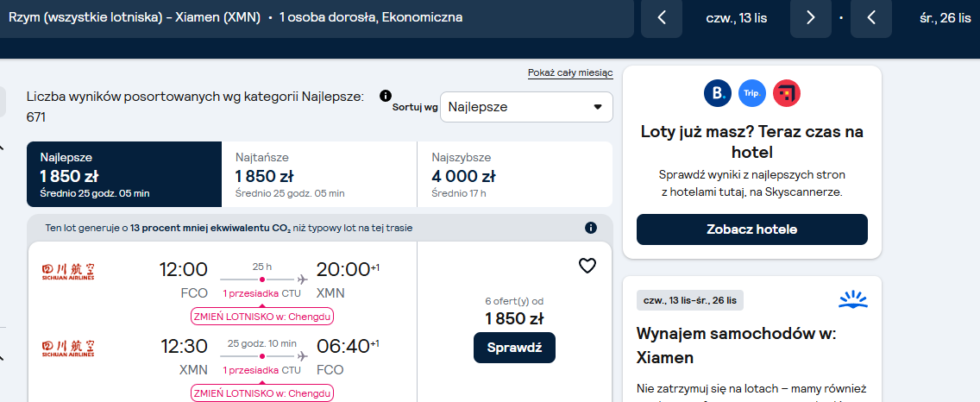980x402 pixels.
Task: Click the Sichuan Airlines logo on outbound flight
Action: [x=68, y=272]
